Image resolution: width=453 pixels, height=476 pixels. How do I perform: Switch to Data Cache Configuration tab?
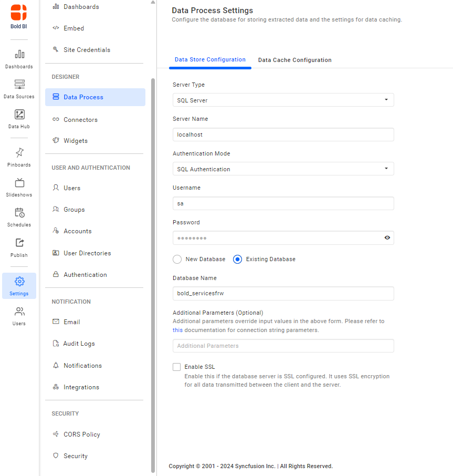[x=294, y=60]
